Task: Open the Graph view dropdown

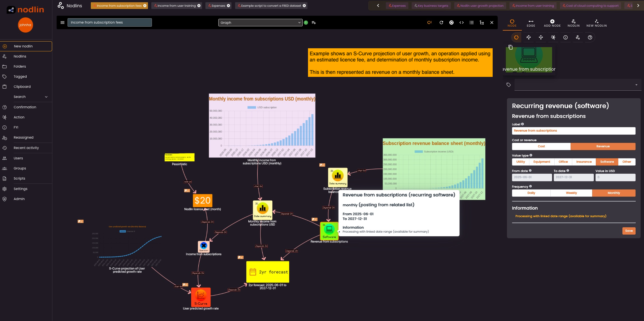Action: tap(260, 22)
